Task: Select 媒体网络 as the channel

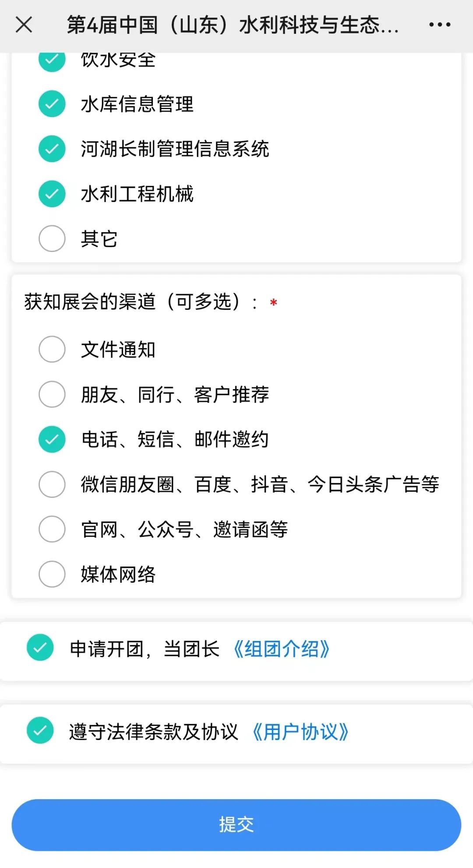Action: pyautogui.click(x=52, y=574)
